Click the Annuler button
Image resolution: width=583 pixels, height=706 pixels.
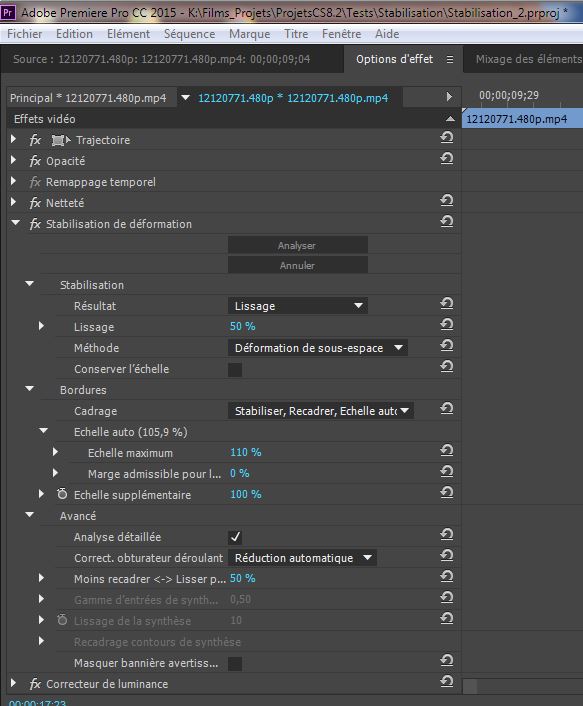tap(298, 265)
